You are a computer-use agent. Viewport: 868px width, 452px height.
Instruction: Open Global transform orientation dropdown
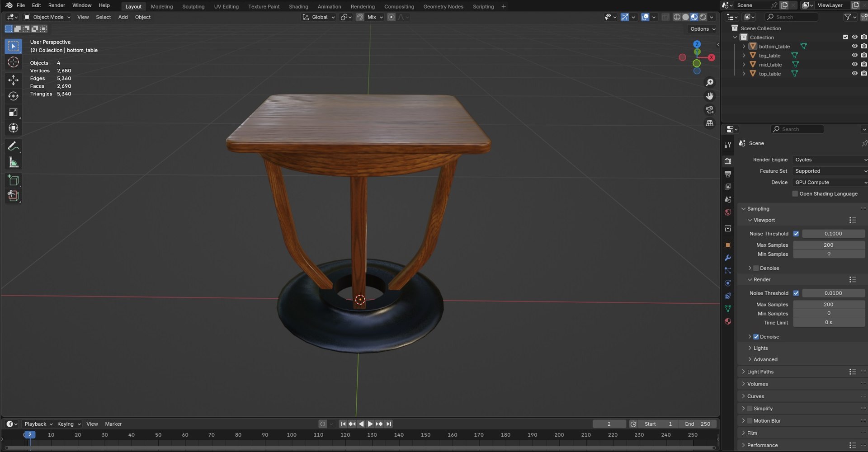pyautogui.click(x=319, y=17)
